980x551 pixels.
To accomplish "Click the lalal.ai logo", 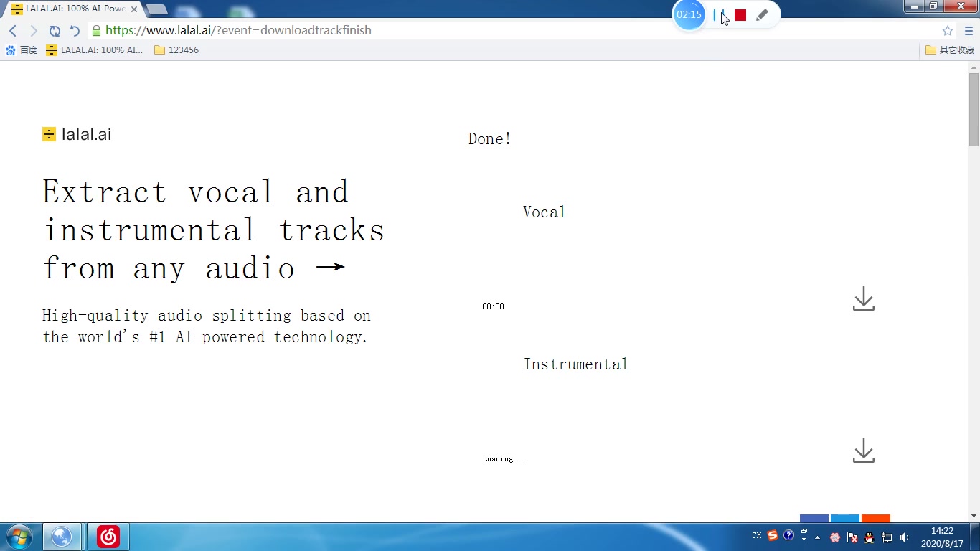I will pos(77,134).
